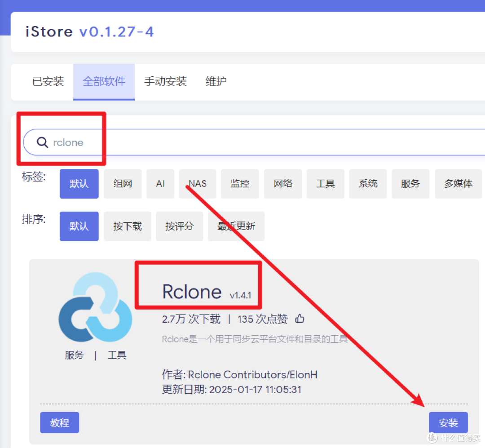
Task: Filter by the 组网 tag
Action: pyautogui.click(x=123, y=184)
